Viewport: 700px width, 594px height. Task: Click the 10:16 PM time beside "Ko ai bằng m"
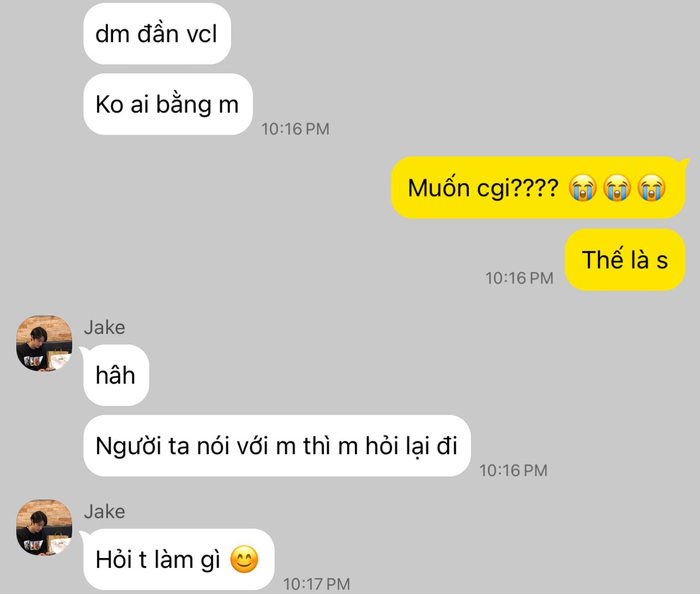point(295,129)
